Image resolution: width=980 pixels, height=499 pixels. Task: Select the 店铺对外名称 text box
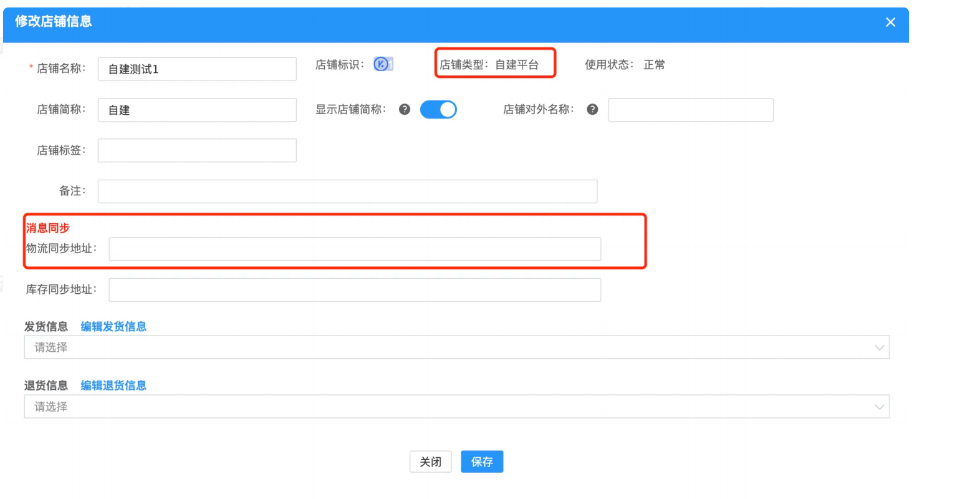coord(691,110)
